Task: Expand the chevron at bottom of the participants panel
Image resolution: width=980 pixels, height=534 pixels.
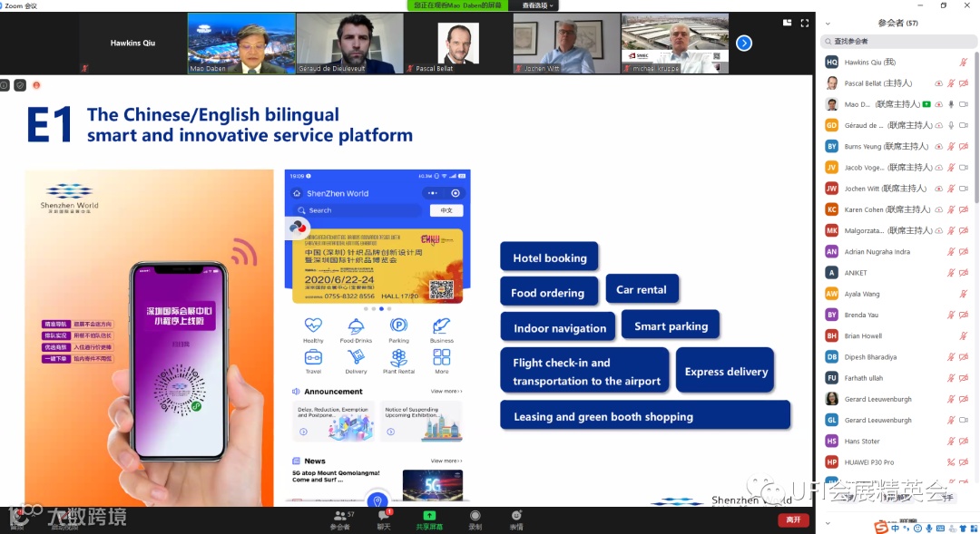Action: coord(828,523)
